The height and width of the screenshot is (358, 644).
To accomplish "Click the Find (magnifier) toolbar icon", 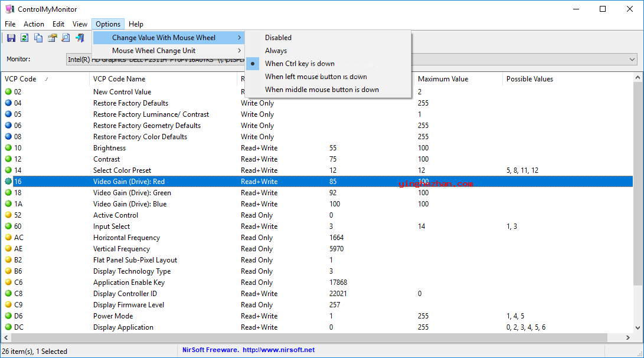I will pos(66,38).
